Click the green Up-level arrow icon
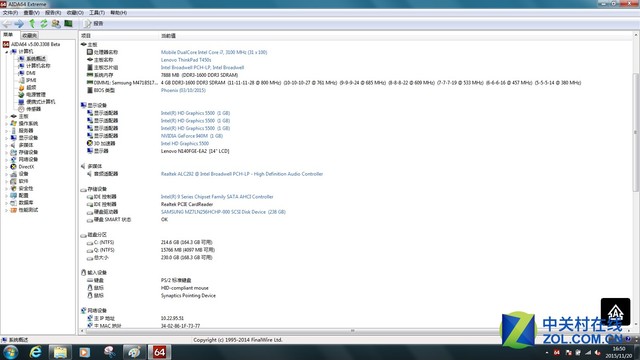The height and width of the screenshot is (360, 640). point(32,24)
